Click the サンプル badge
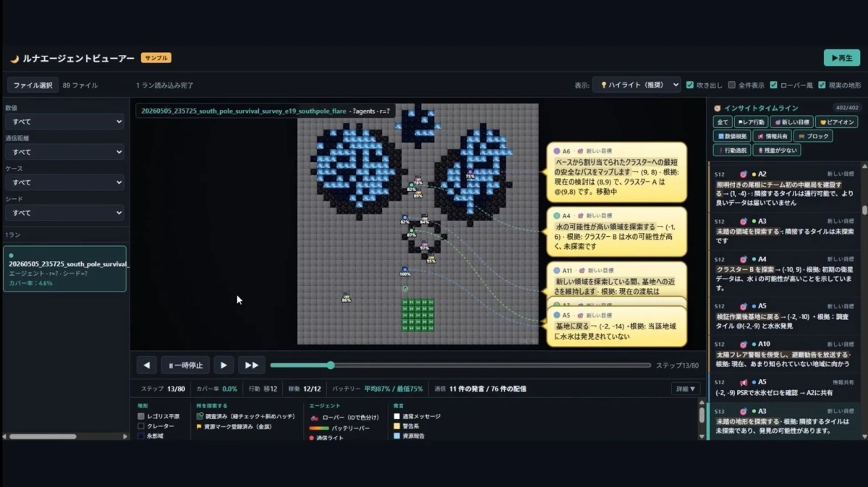Viewport: 868px width, 487px height. [x=156, y=58]
